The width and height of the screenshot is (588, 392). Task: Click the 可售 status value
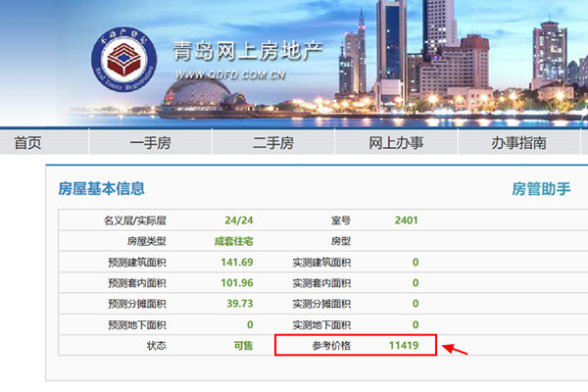(243, 346)
